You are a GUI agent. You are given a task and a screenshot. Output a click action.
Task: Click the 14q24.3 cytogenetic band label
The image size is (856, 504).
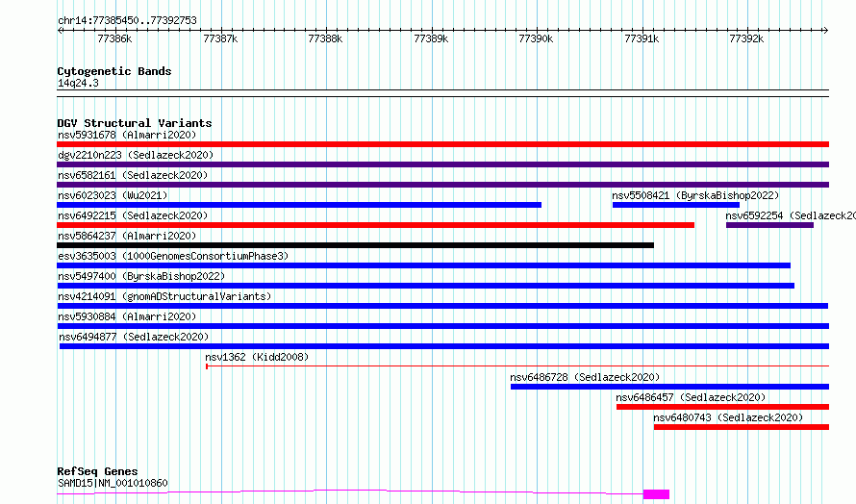[x=78, y=83]
